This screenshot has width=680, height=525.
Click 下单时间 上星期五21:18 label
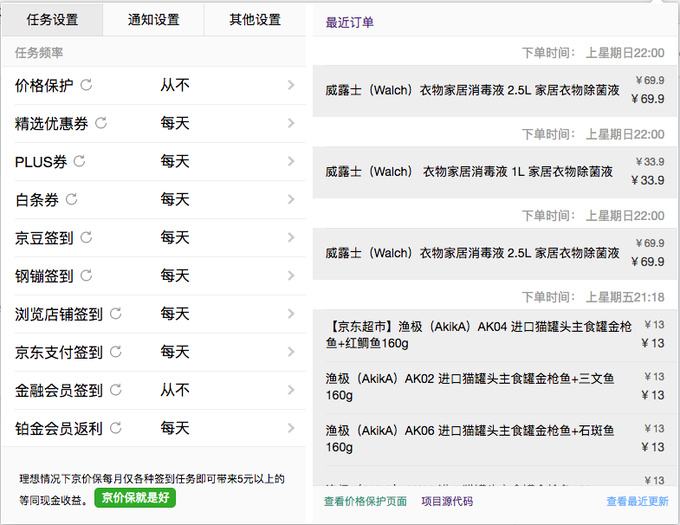pyautogui.click(x=593, y=297)
